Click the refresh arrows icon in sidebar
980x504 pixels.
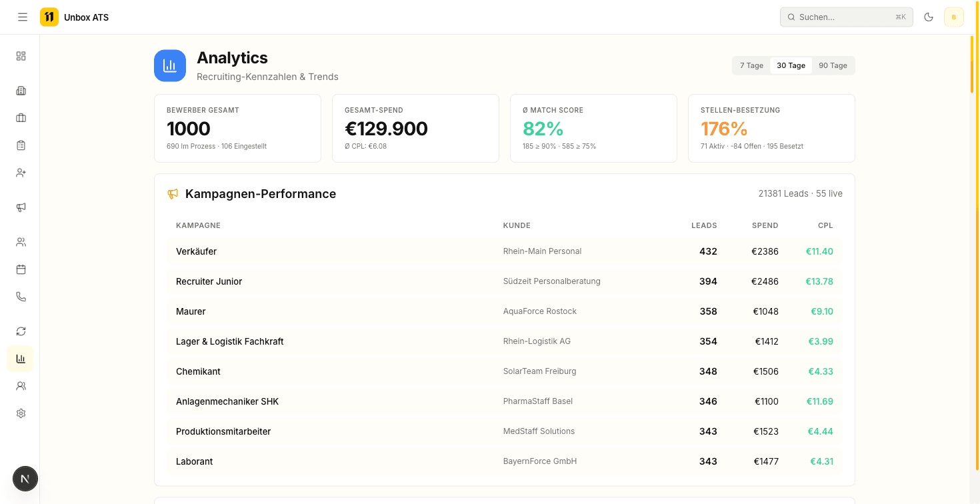[21, 331]
